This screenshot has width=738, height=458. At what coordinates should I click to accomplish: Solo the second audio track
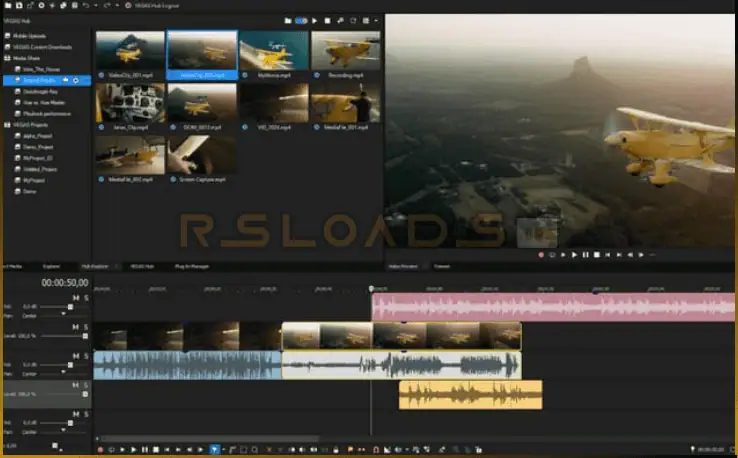86,356
